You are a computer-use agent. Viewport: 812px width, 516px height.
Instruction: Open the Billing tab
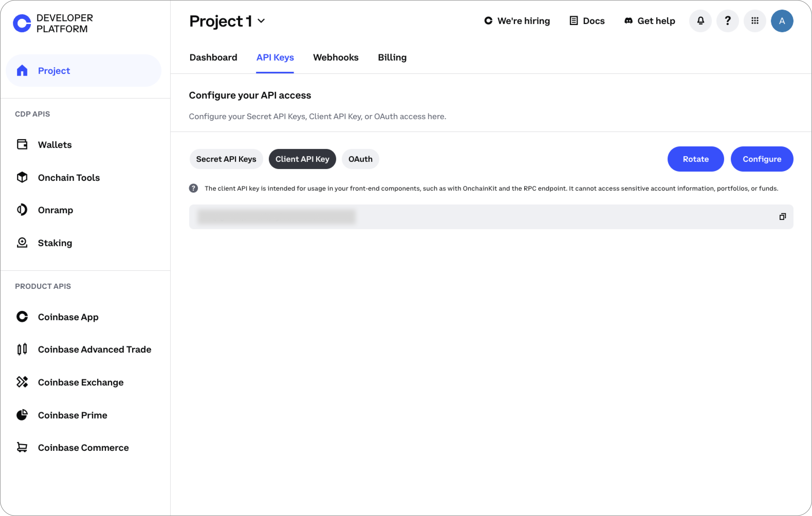[x=392, y=57]
